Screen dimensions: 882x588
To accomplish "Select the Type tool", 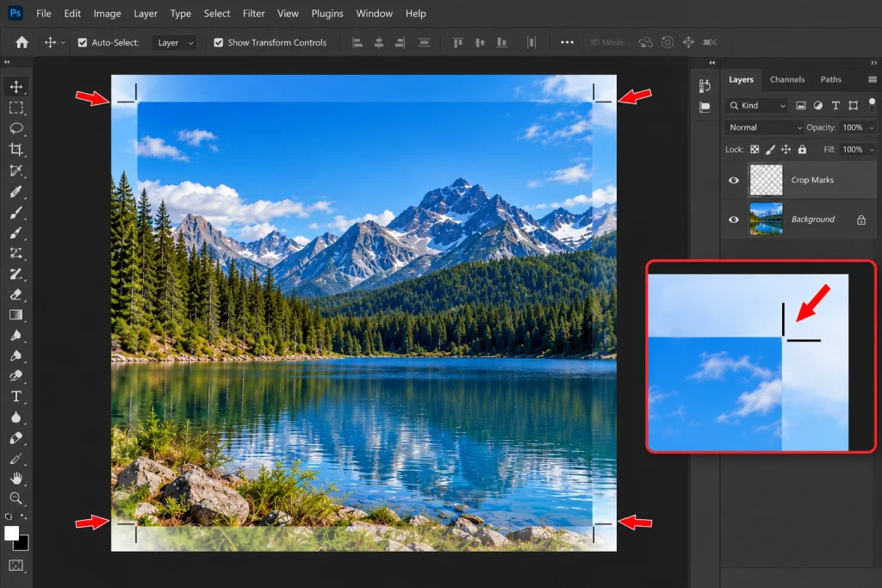I will pyautogui.click(x=16, y=396).
